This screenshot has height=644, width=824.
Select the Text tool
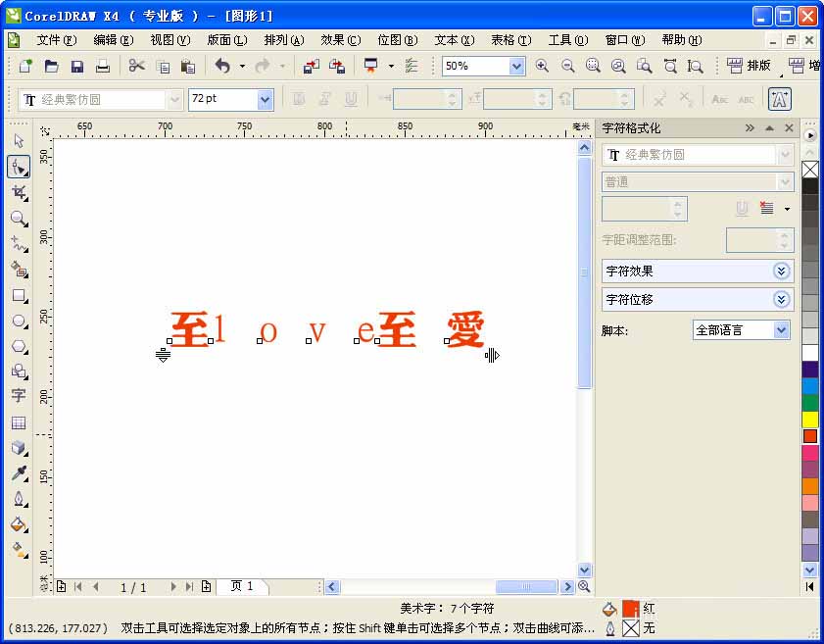tap(19, 396)
